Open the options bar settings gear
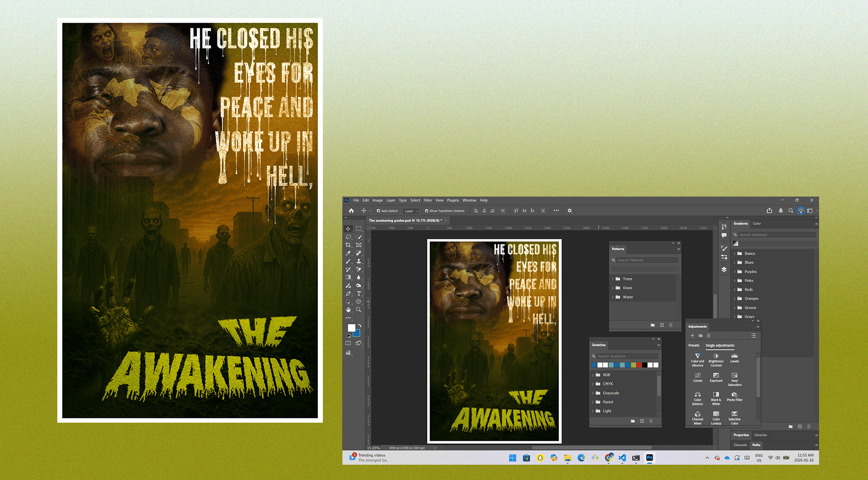Screen dimensions: 868x480 pyautogui.click(x=570, y=211)
